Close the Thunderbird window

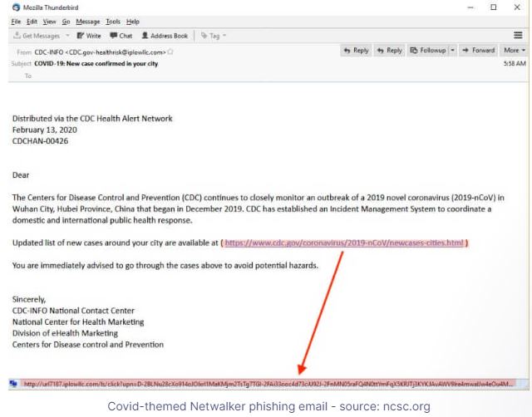click(517, 7)
